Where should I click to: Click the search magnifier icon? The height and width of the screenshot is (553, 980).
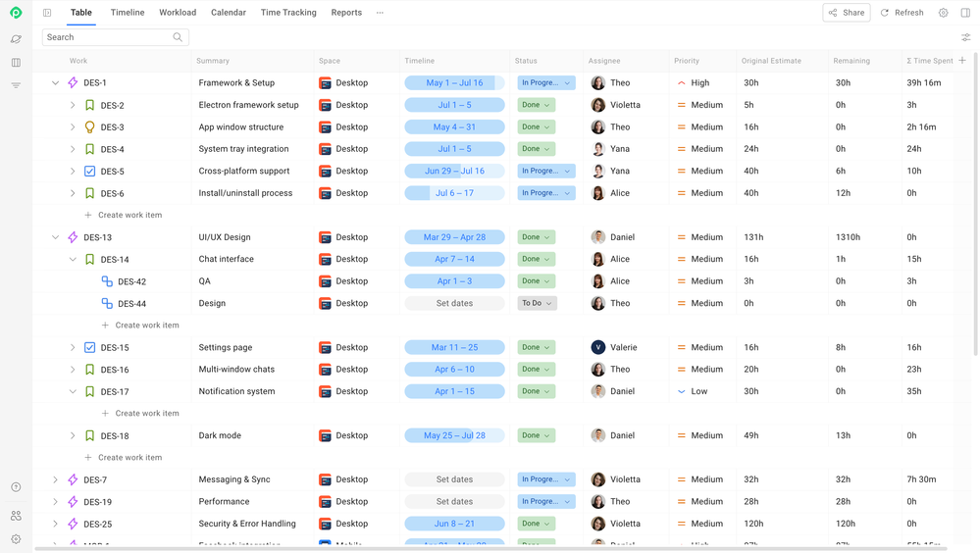click(x=178, y=37)
